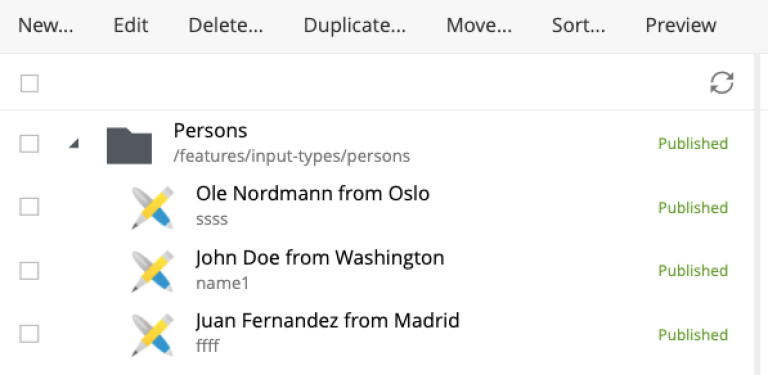Click the pencil icon for John Doe

tap(152, 271)
